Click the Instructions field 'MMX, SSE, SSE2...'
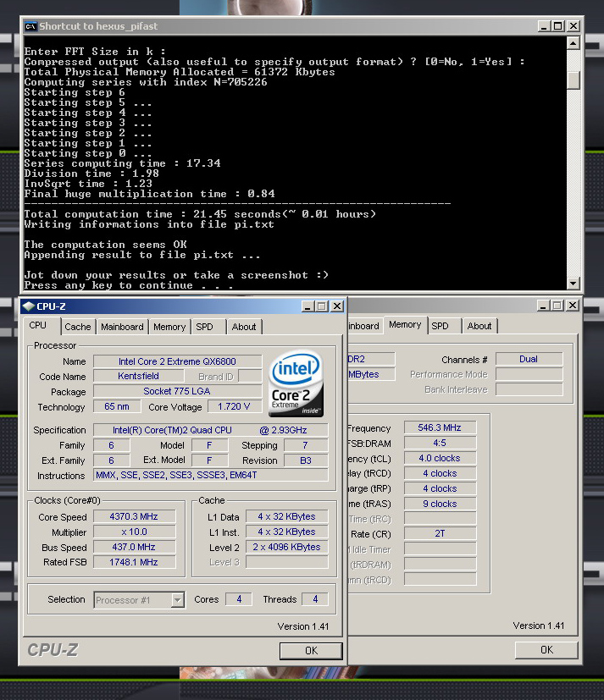 pos(210,475)
